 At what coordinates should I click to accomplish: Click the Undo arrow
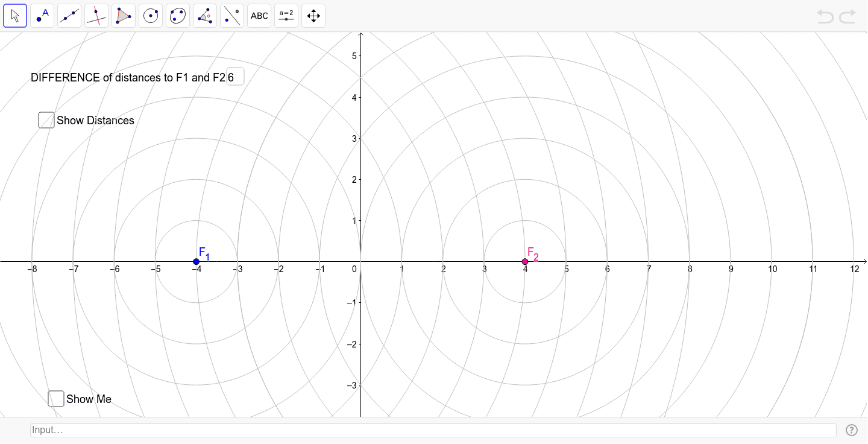point(825,16)
